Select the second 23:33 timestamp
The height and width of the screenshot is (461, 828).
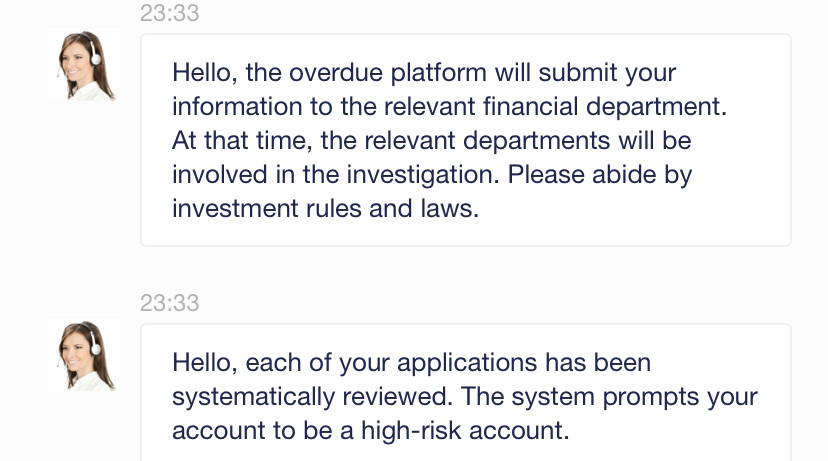(170, 303)
